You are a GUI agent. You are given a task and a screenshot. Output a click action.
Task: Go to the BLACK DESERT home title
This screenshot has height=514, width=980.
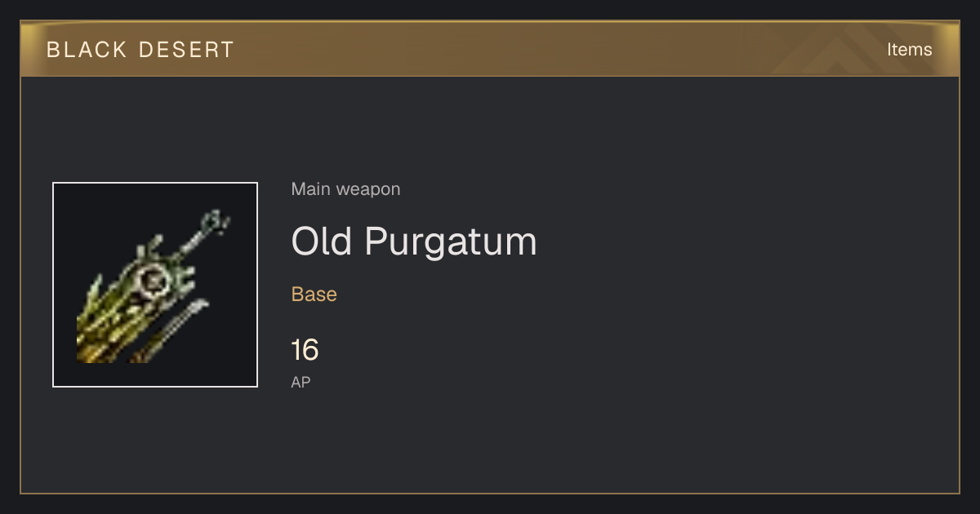[140, 50]
